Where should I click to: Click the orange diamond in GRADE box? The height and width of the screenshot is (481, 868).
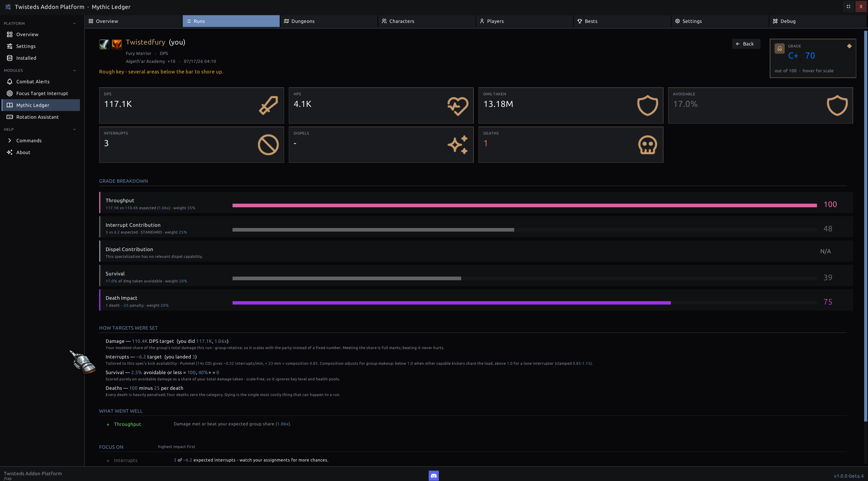pos(849,46)
